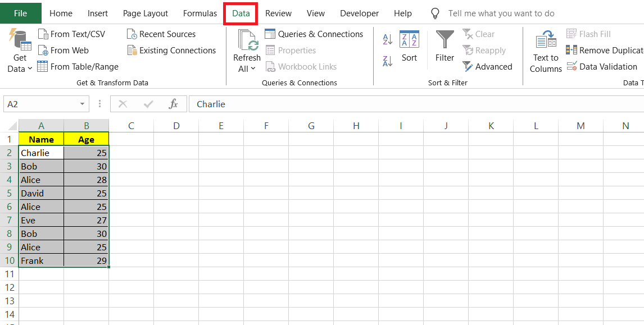
Task: Select column B header
Action: [x=86, y=126]
